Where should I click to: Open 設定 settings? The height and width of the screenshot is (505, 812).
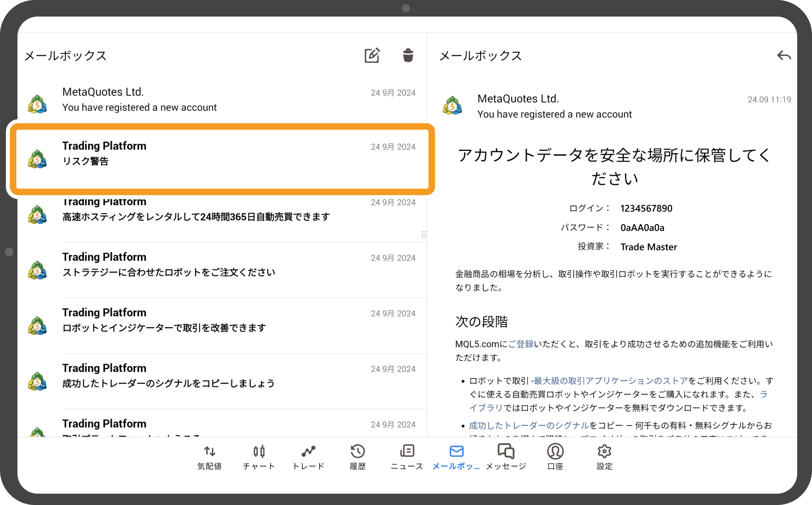604,457
